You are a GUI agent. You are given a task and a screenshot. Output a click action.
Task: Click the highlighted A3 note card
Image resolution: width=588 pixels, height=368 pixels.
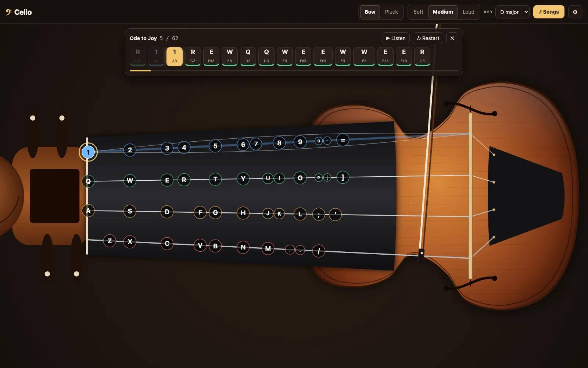coord(175,56)
